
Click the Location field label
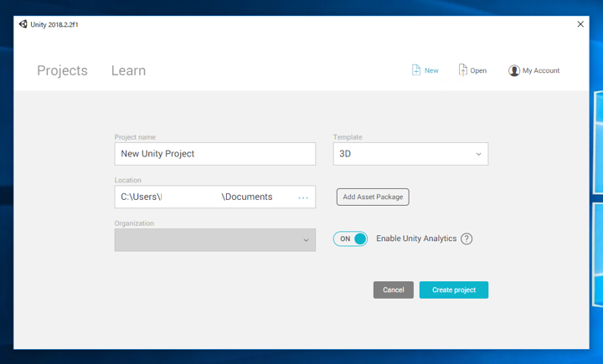click(x=127, y=180)
